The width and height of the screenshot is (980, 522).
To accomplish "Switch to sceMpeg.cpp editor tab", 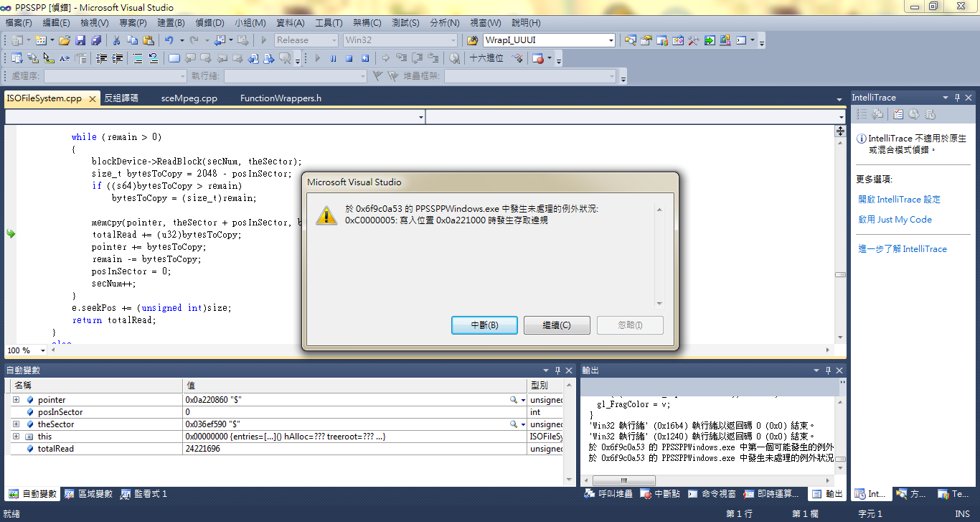I will point(189,98).
